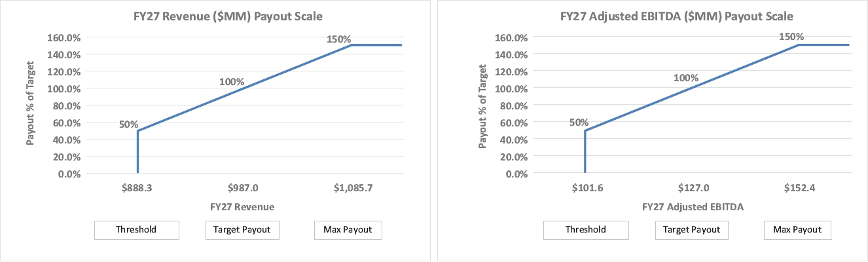Click the $127.0 axis label

coord(693,187)
